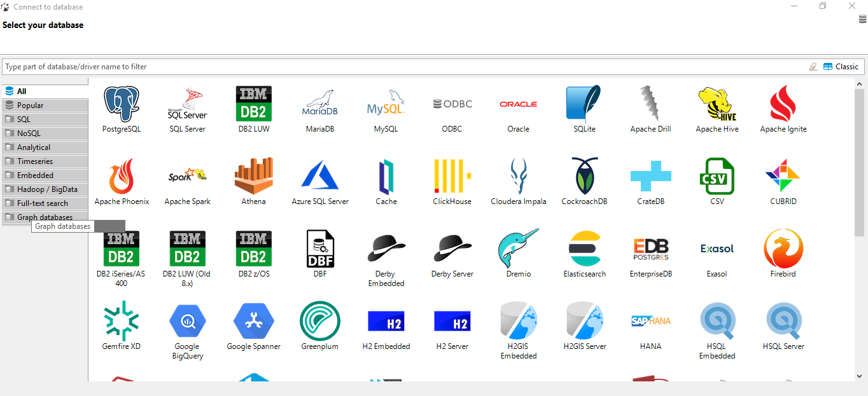Pick the Google Spanner icon
Viewport: 868px width, 396px height.
click(254, 322)
